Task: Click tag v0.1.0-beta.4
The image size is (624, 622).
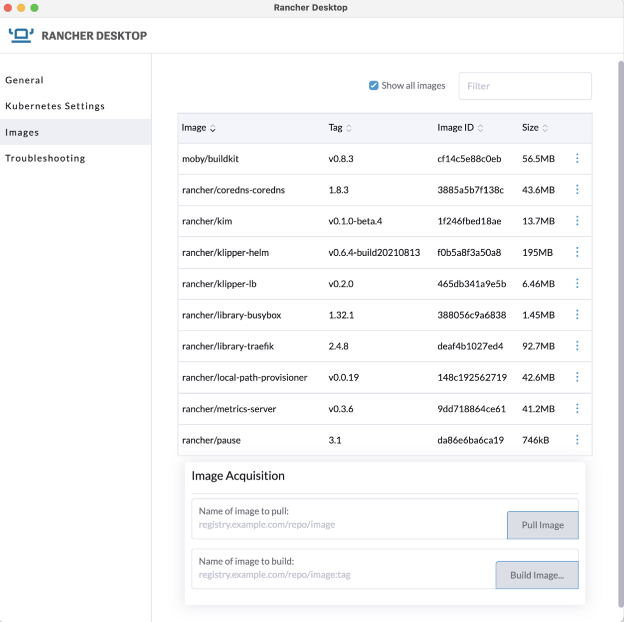Action: click(355, 221)
